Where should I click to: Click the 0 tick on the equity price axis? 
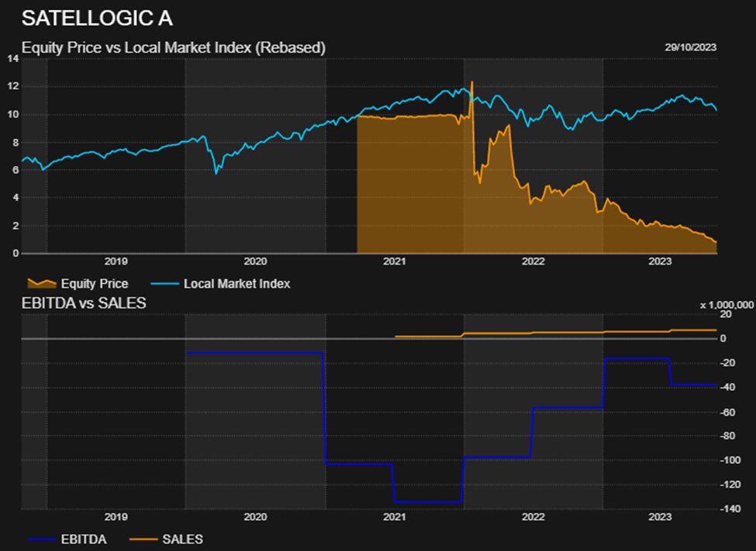(x=16, y=253)
